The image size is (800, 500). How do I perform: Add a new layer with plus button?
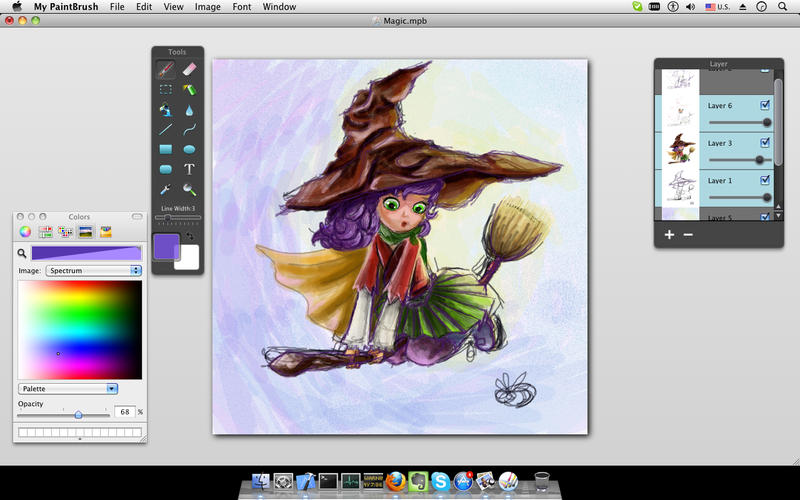(x=670, y=235)
